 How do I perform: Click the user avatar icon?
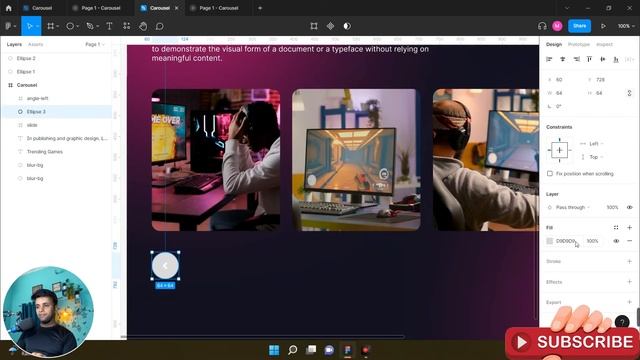click(557, 26)
